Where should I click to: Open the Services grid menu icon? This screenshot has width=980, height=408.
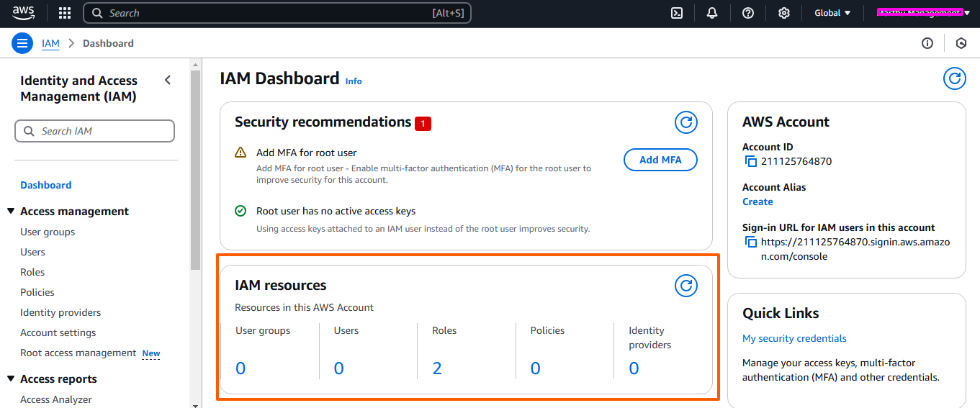coord(65,13)
